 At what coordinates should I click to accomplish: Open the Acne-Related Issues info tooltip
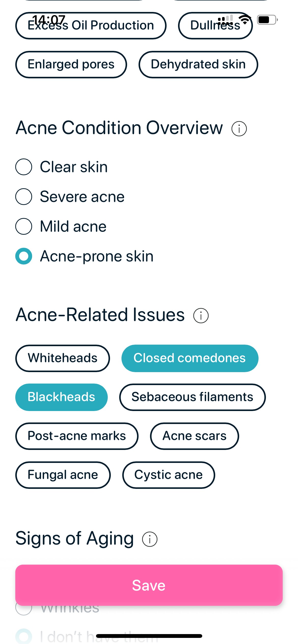click(200, 315)
